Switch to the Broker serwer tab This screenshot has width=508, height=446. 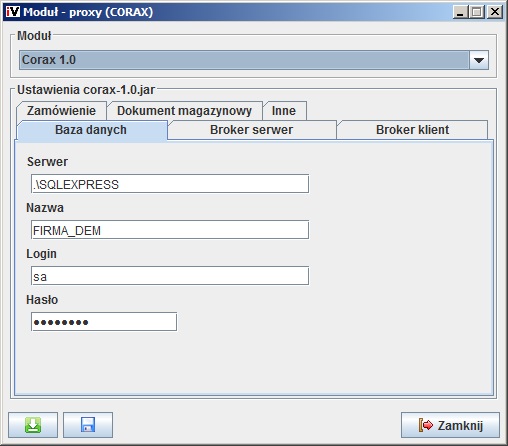pyautogui.click(x=252, y=130)
